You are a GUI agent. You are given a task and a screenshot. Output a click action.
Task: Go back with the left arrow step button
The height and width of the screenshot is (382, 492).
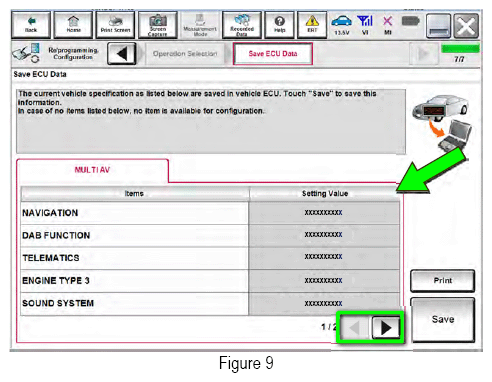[x=122, y=53]
